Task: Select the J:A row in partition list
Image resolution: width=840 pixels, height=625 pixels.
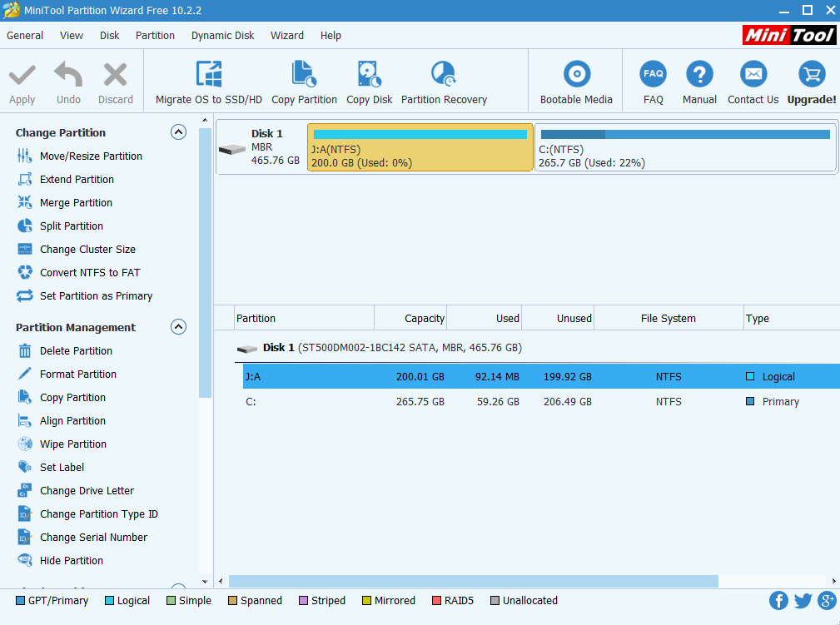Action: click(541, 376)
